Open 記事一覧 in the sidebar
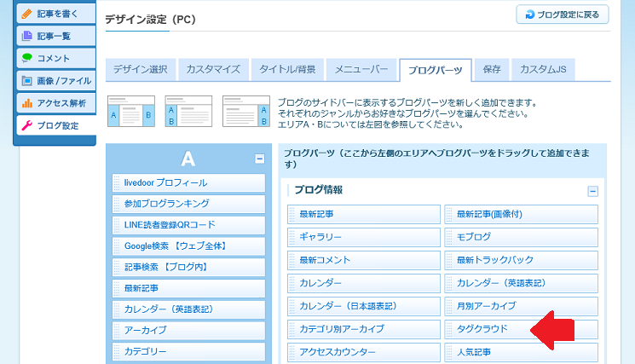Screen dimensions: 635x364 click(x=56, y=36)
